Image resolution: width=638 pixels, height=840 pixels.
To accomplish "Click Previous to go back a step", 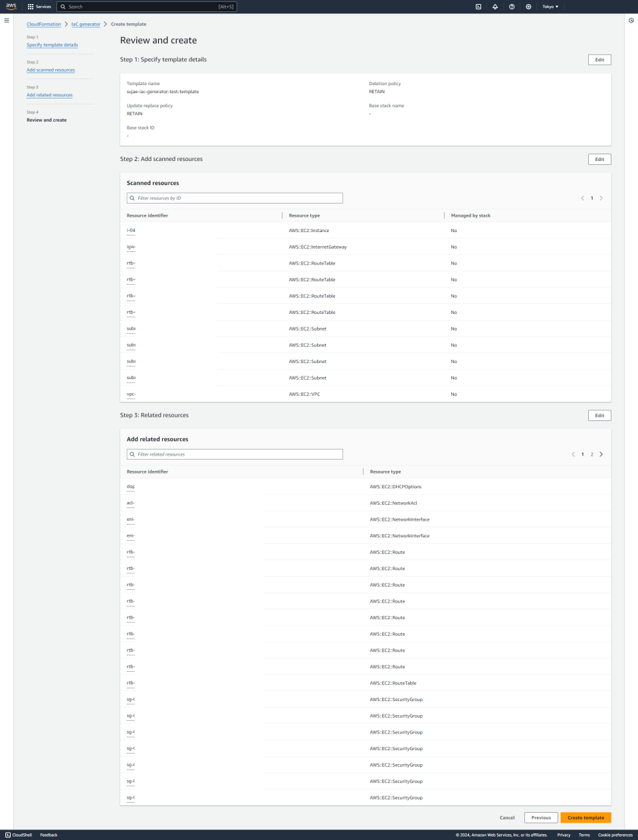I will coord(541,817).
